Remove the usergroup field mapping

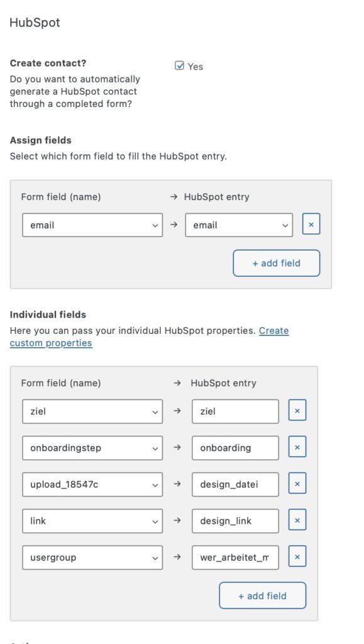pos(297,557)
